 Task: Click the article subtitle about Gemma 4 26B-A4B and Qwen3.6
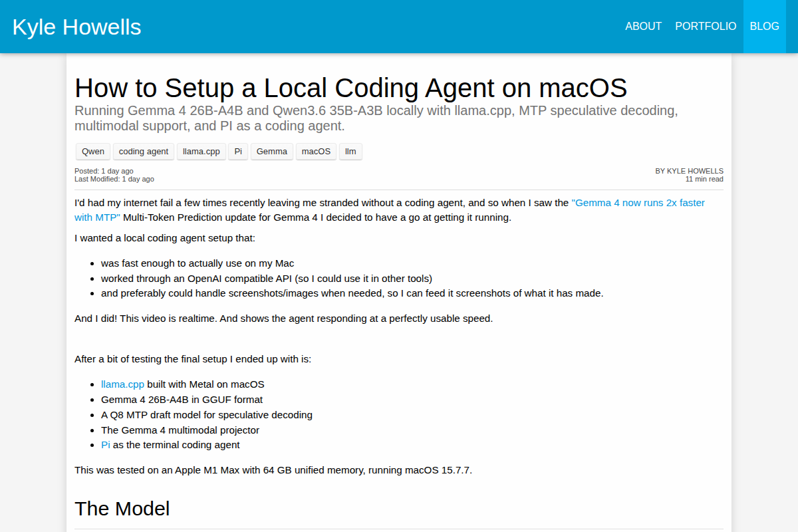pos(376,118)
